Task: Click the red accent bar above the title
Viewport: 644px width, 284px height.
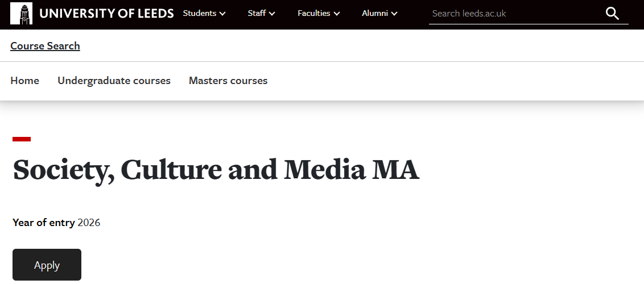Action: pyautogui.click(x=22, y=139)
